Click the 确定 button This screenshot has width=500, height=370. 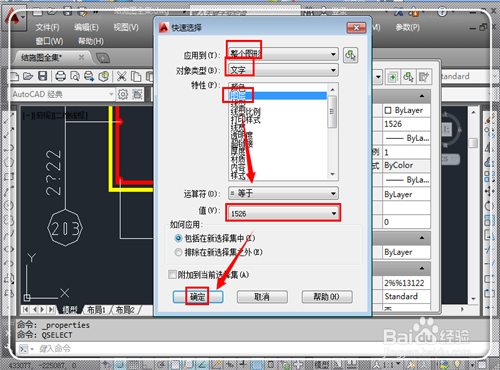(198, 297)
